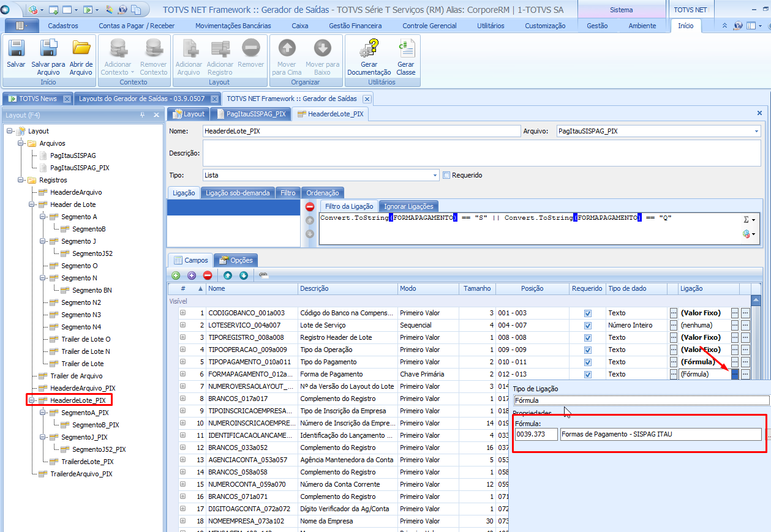This screenshot has width=771, height=532.
Task: Open the Cadastros ribbon tab
Action: 63,26
